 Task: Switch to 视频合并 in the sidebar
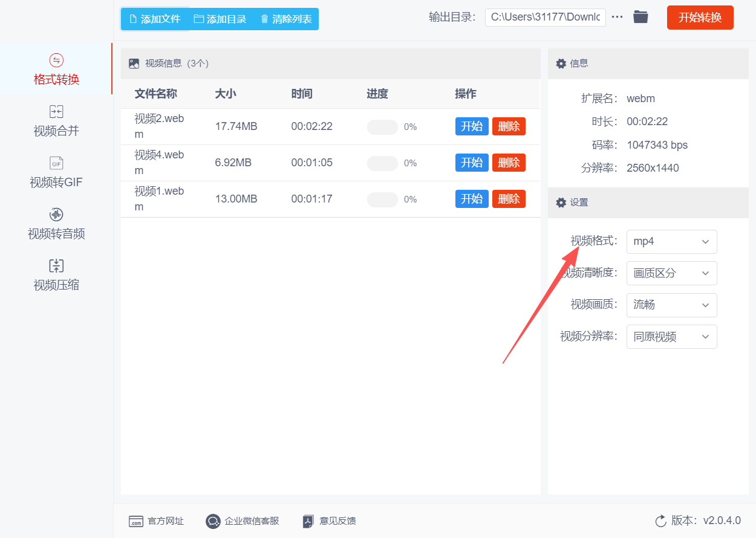click(x=56, y=120)
